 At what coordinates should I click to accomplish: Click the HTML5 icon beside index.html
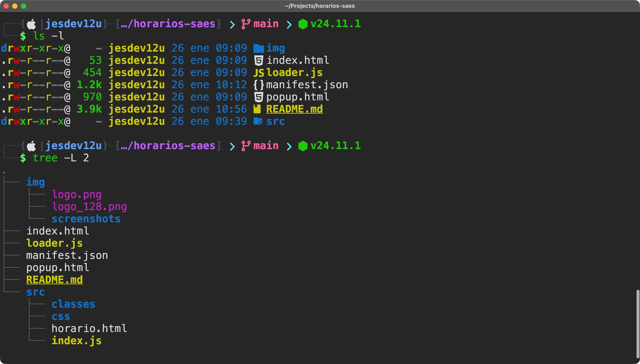click(x=258, y=61)
